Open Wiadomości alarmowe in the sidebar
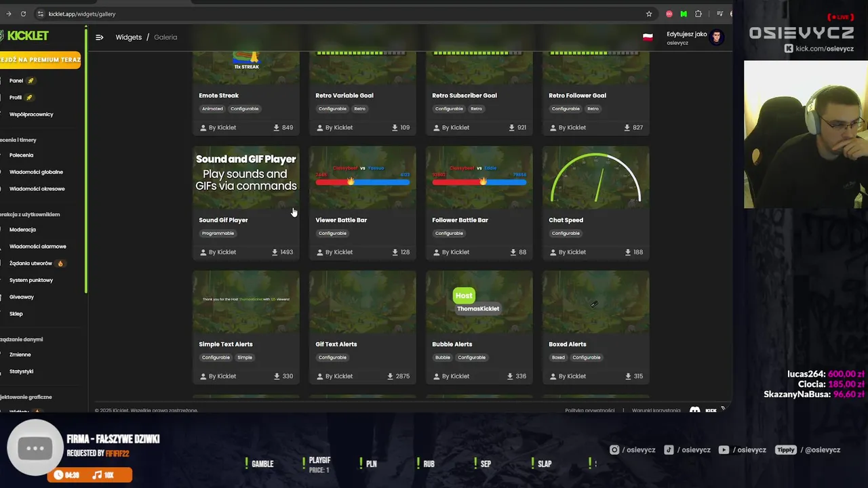This screenshot has width=868, height=488. [x=38, y=247]
